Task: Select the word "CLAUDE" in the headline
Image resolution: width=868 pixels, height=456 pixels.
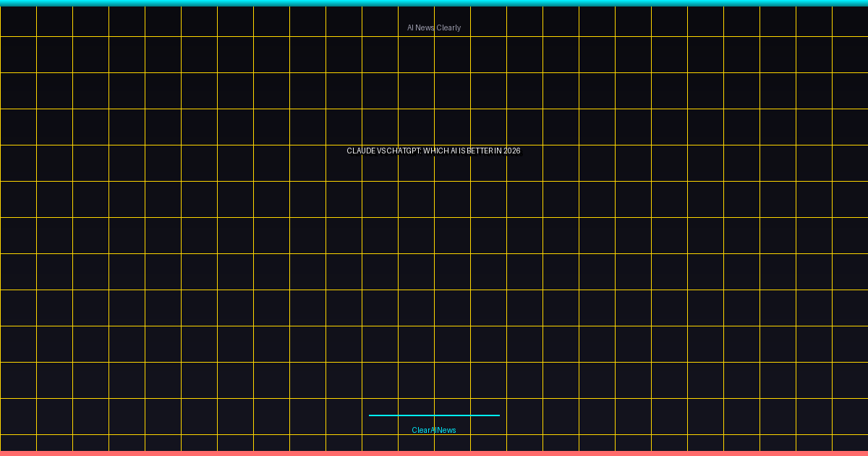Action: pos(361,151)
